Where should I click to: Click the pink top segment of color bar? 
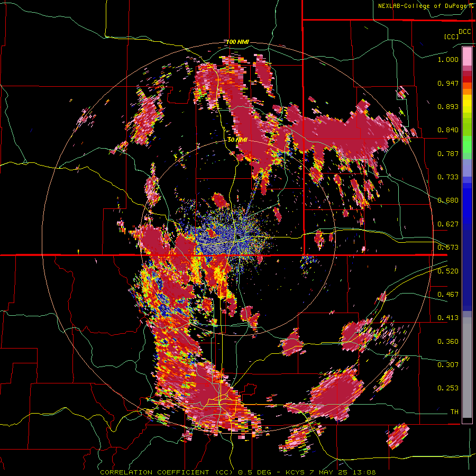[467, 56]
